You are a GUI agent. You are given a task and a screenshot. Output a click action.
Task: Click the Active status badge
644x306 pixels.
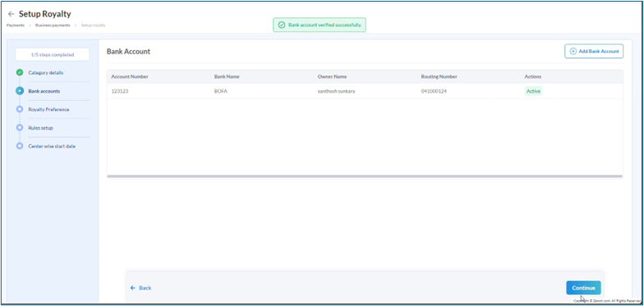click(534, 91)
